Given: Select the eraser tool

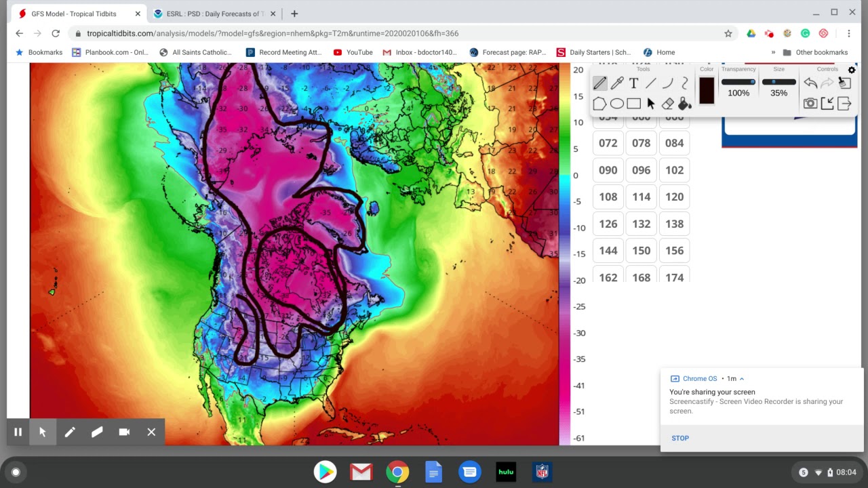Looking at the screenshot, I should [667, 104].
